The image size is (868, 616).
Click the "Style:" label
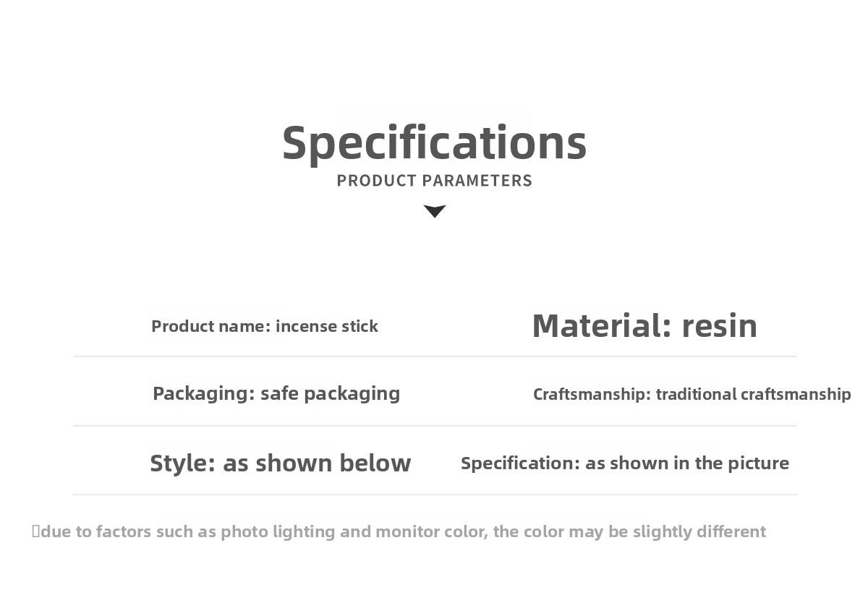tap(182, 463)
